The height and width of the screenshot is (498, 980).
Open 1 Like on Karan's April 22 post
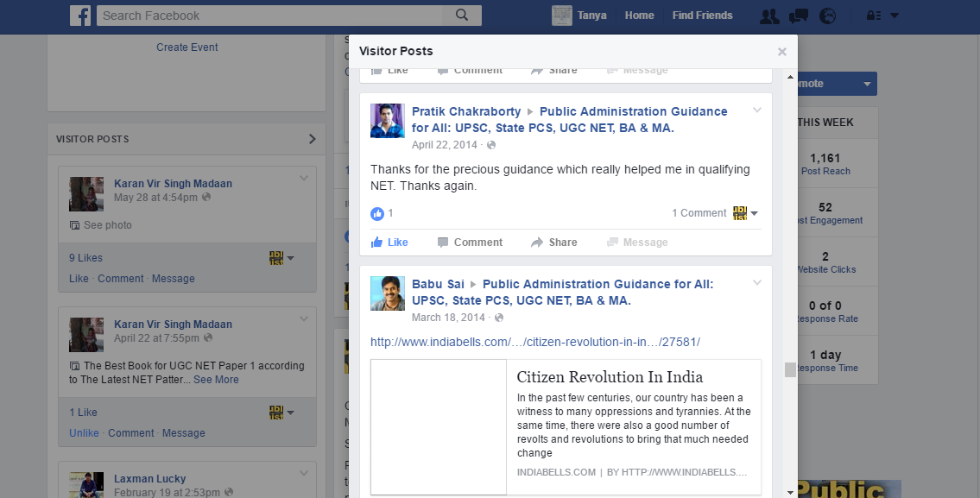[83, 413]
